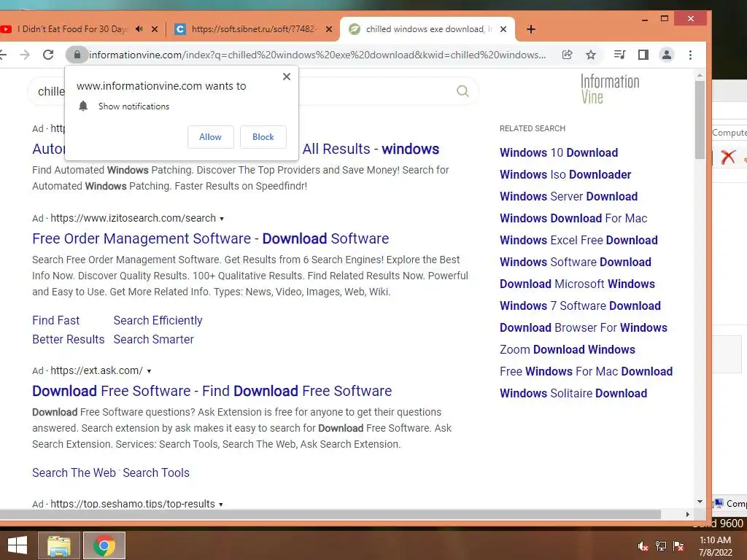
Task: Open a new tab with plus button
Action: (x=531, y=29)
